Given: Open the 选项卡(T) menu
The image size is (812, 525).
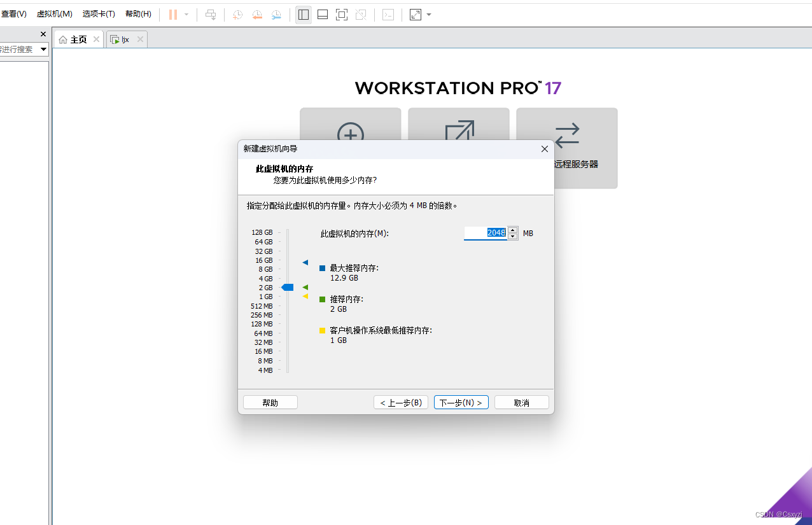Looking at the screenshot, I should click(99, 14).
